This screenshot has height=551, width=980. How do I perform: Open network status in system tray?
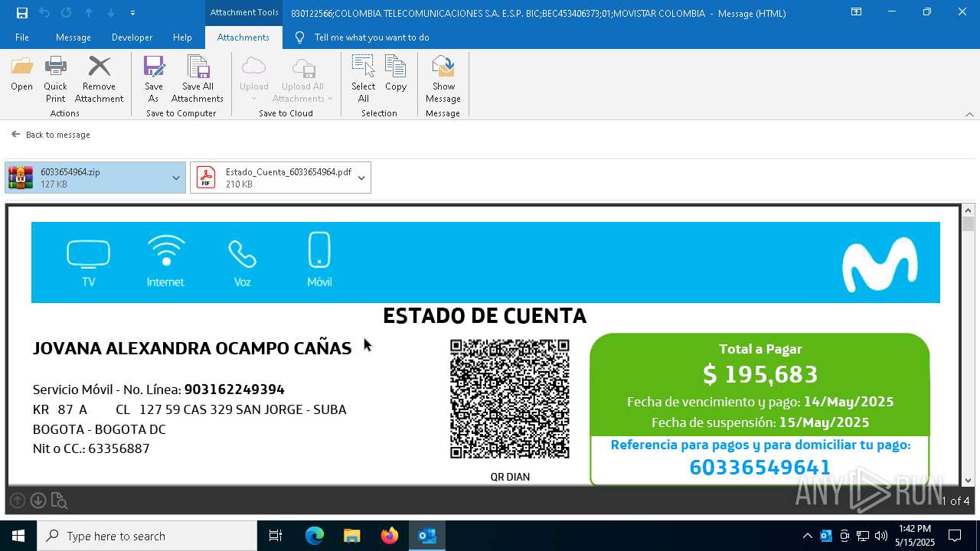[863, 536]
